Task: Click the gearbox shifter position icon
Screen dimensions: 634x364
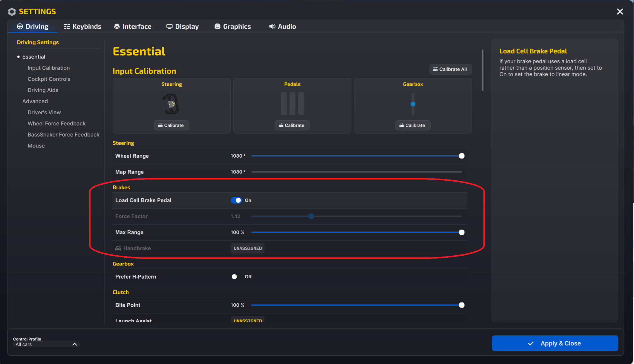Action: 413,104
